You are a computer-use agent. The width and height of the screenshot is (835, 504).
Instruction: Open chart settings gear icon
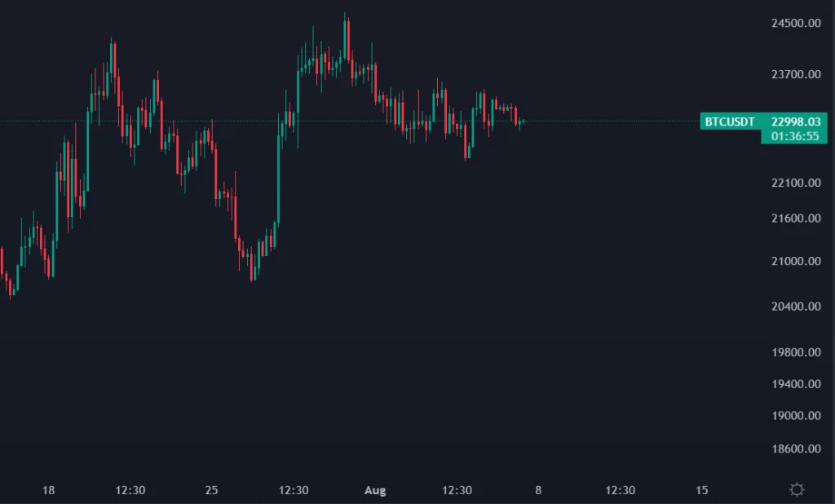797,490
